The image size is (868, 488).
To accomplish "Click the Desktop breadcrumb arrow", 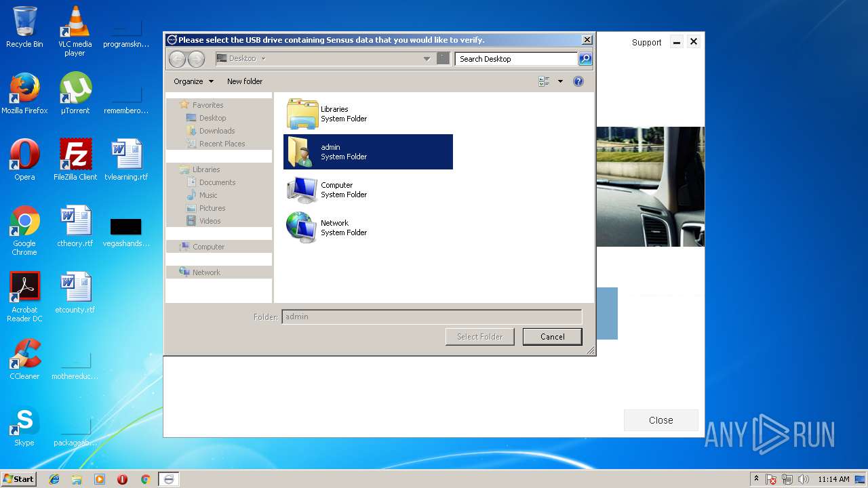I will 263,58.
